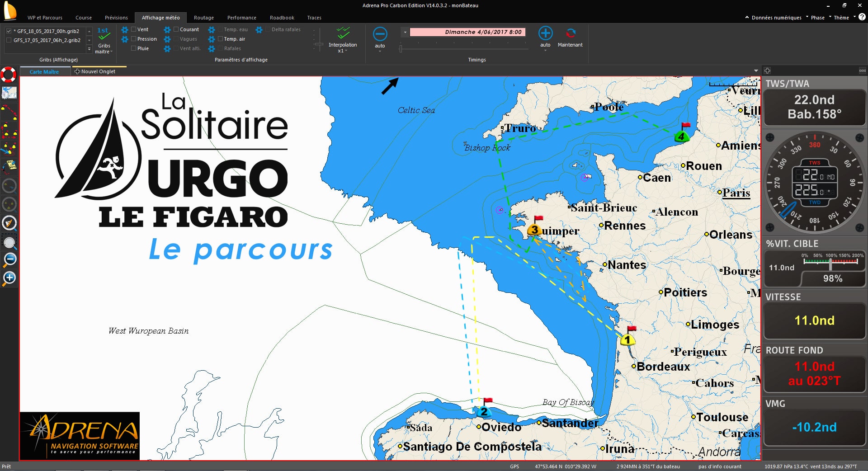868x471 pixels.
Task: Click the red lifebuoy MOB icon
Action: [x=9, y=75]
